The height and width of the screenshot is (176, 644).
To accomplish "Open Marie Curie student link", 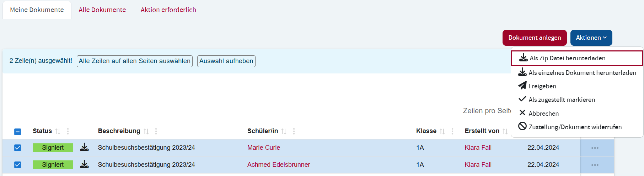I will [x=263, y=148].
